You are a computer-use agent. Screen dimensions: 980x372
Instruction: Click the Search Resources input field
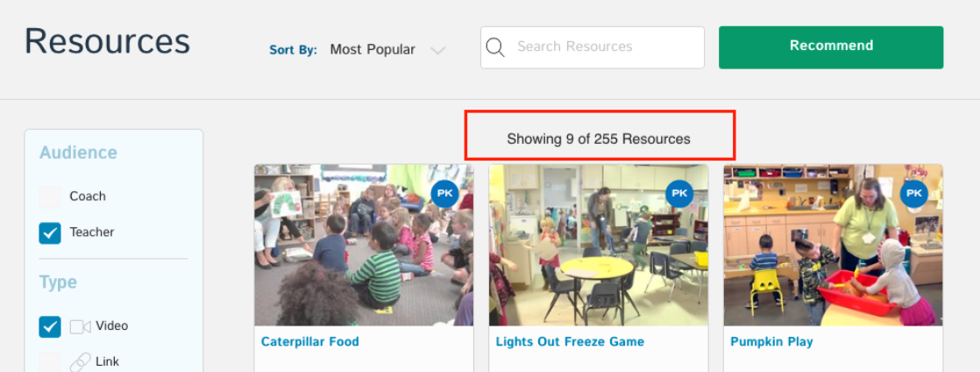click(593, 47)
